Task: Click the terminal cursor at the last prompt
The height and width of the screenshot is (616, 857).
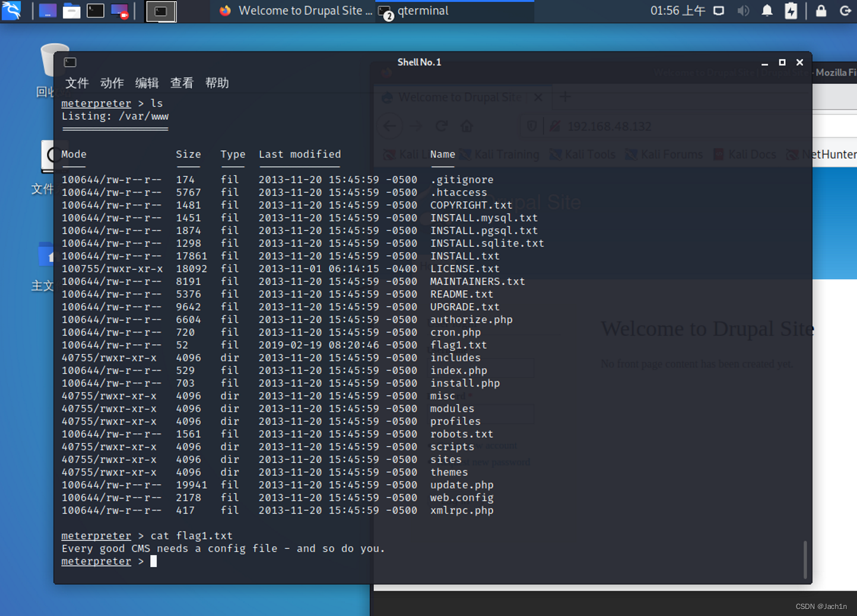Action: coord(153,561)
